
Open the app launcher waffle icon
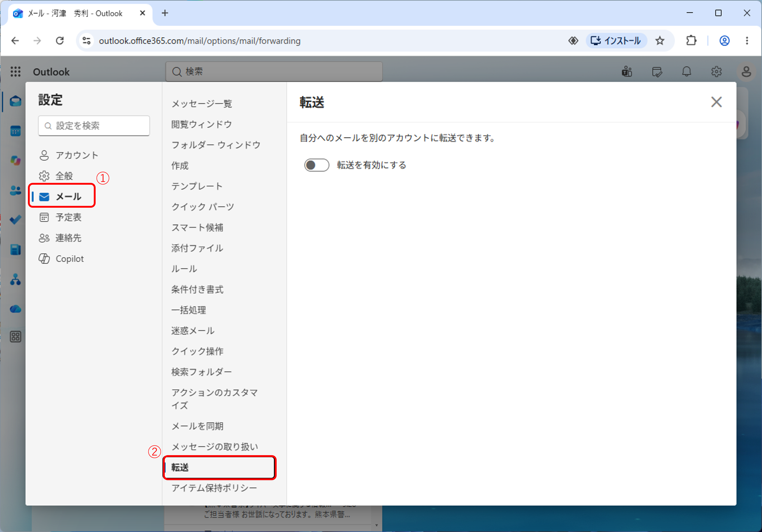pyautogui.click(x=15, y=71)
